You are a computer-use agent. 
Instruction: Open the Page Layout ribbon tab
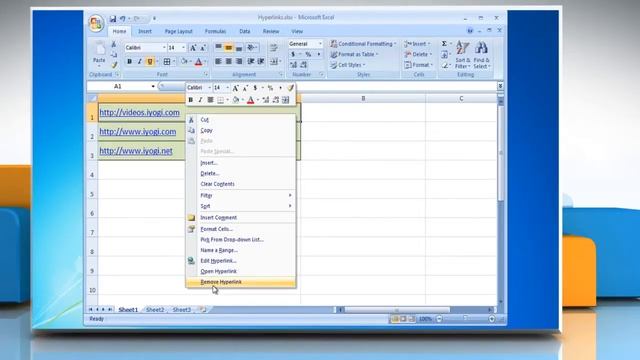(x=178, y=31)
